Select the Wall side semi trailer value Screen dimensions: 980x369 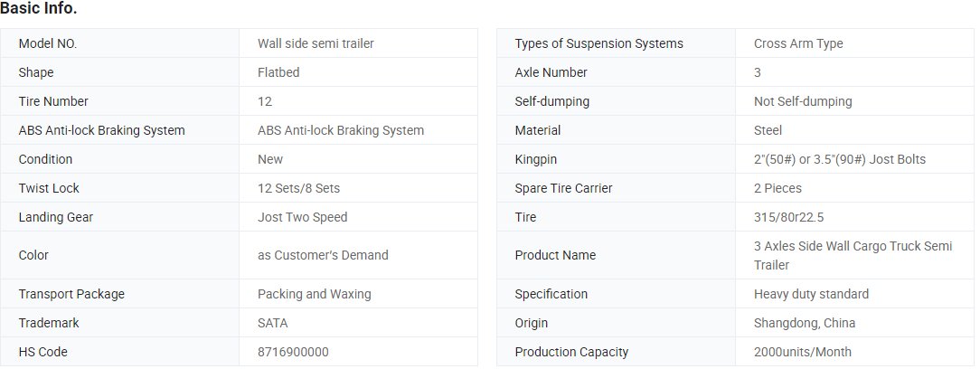click(x=316, y=43)
